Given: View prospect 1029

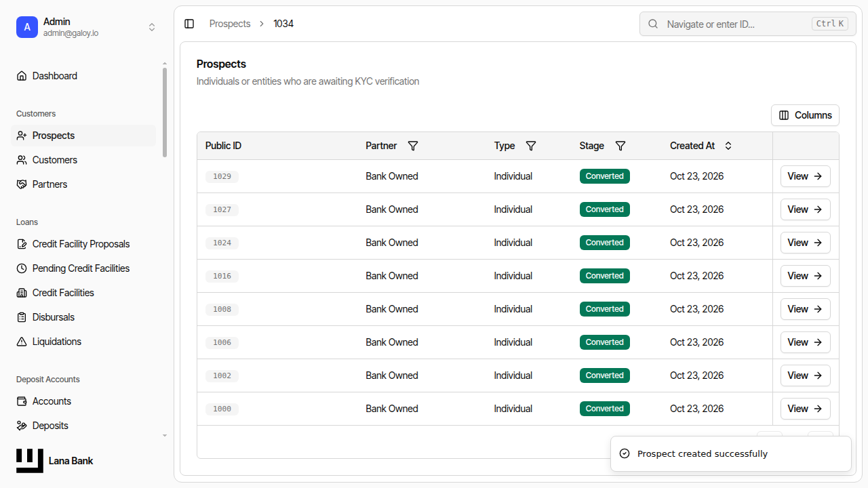Looking at the screenshot, I should pyautogui.click(x=805, y=176).
